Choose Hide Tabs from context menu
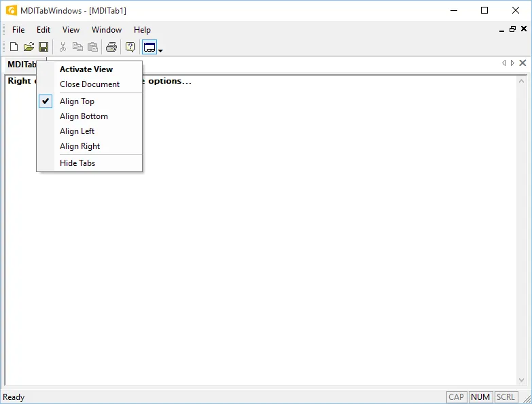Screen dimensions: 532x404 [x=90, y=163]
